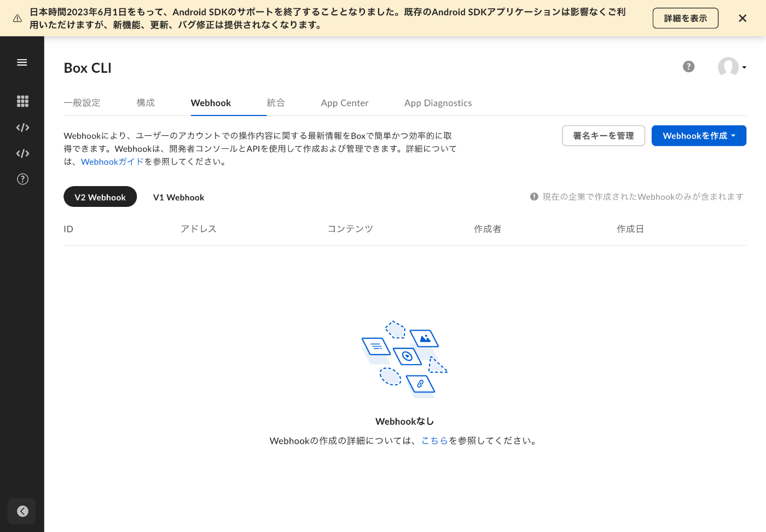The width and height of the screenshot is (766, 532).
Task: Open the Webhookガイド link
Action: pyautogui.click(x=112, y=161)
